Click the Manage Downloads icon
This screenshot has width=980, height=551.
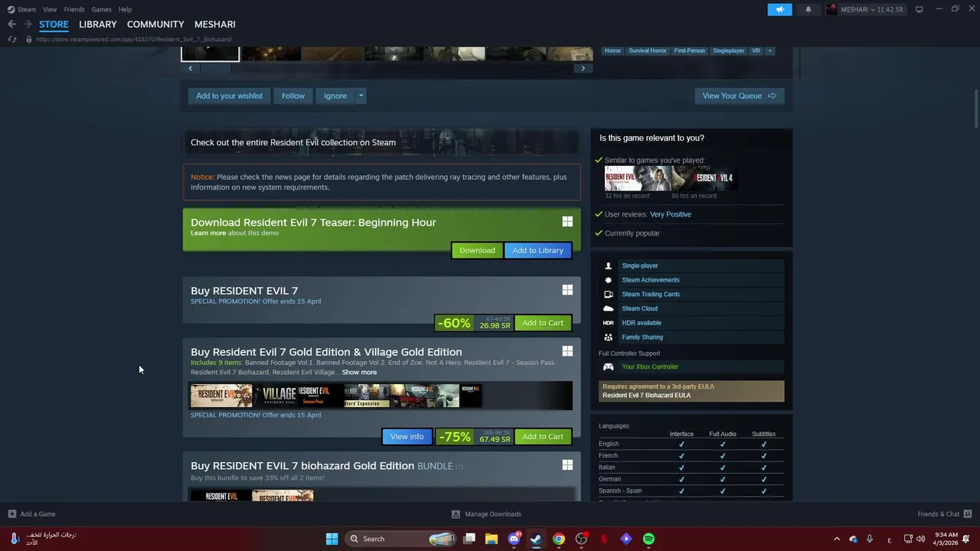(x=456, y=514)
